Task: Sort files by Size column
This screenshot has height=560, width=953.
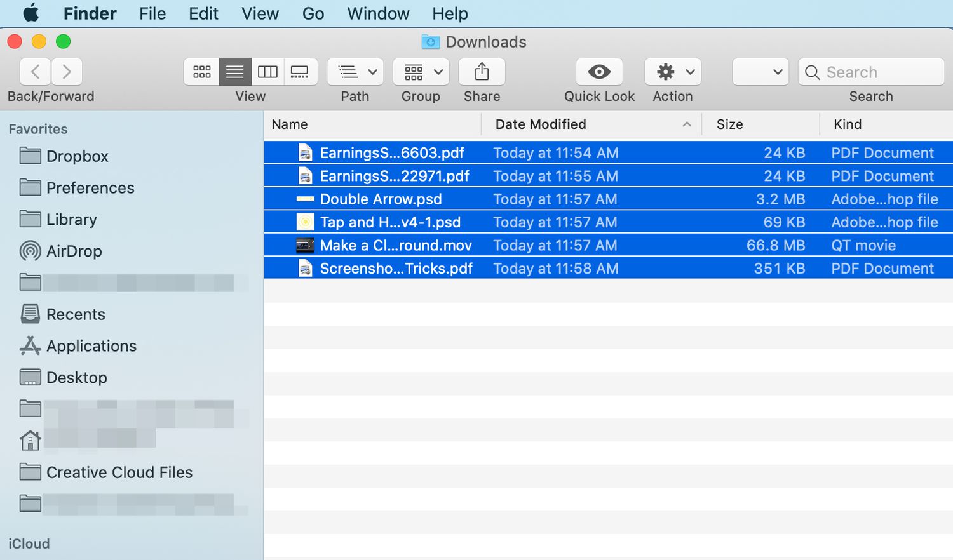Action: [729, 124]
